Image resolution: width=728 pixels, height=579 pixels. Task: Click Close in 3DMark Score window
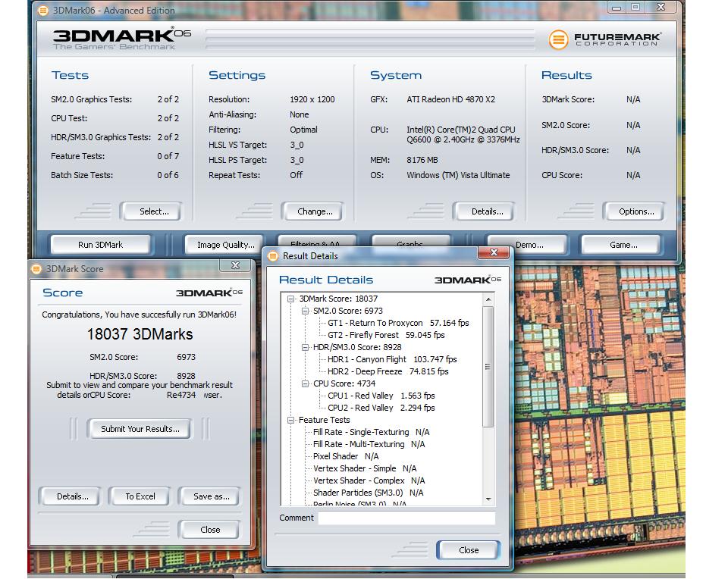pos(210,529)
